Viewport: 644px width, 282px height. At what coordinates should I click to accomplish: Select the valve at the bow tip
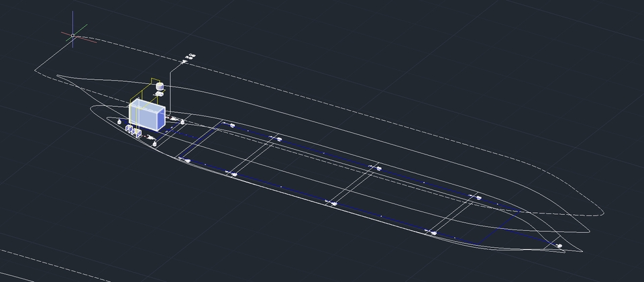559,246
